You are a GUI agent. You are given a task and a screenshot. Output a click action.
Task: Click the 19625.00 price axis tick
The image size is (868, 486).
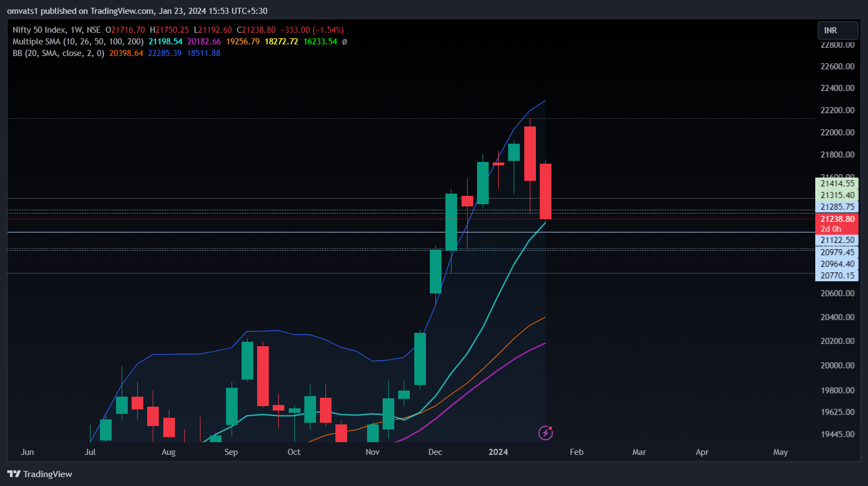pos(837,412)
